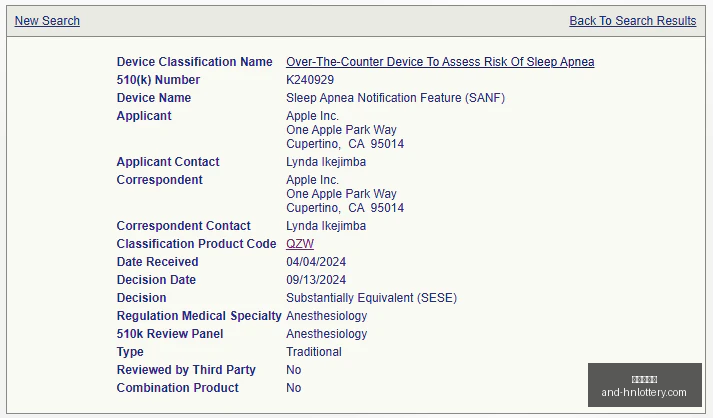
Task: Click the 510k Review Panel Anesthesiology value
Action: pos(326,334)
